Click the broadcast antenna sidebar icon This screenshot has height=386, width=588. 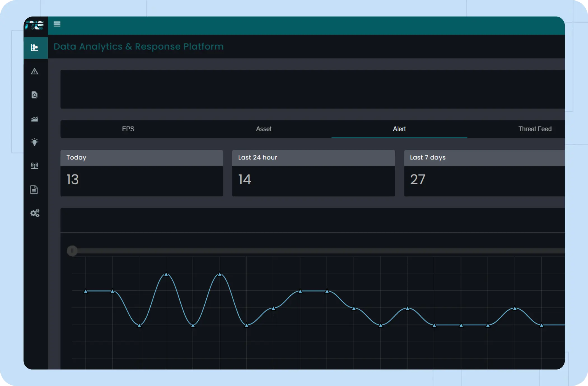34,166
